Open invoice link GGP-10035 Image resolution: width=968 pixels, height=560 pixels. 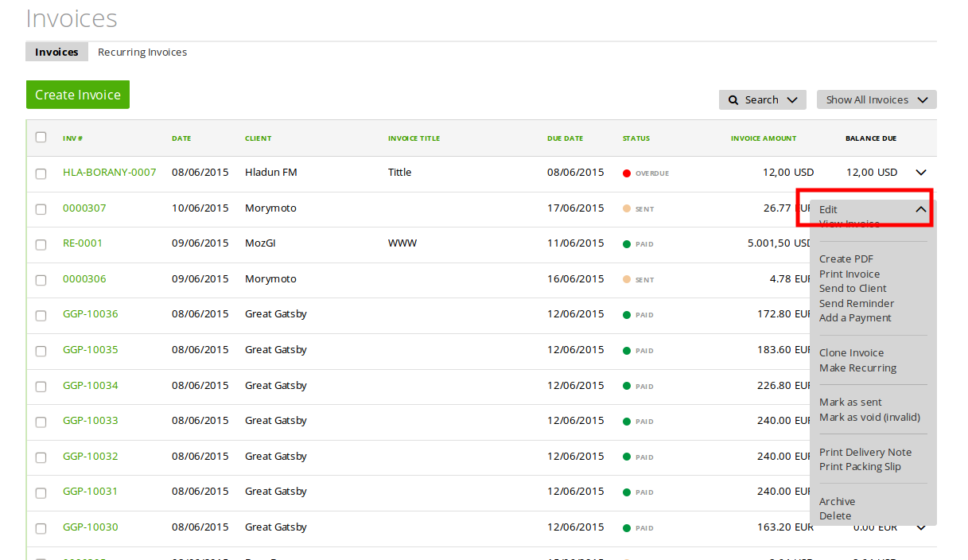pos(90,349)
